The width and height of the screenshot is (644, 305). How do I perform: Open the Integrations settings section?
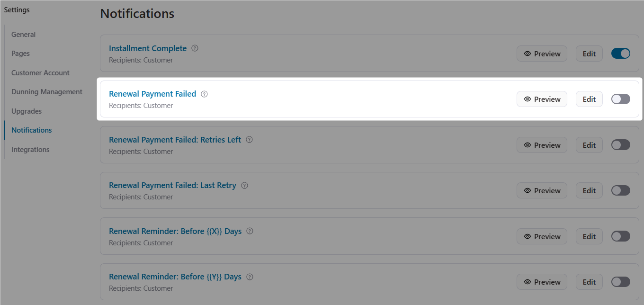point(30,149)
